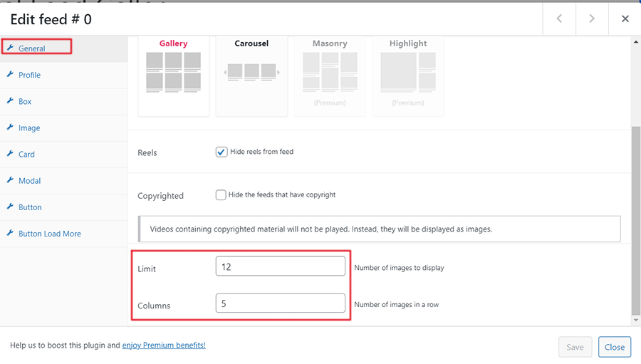
Task: Click wrench icon beside Button Load More
Action: (11, 234)
